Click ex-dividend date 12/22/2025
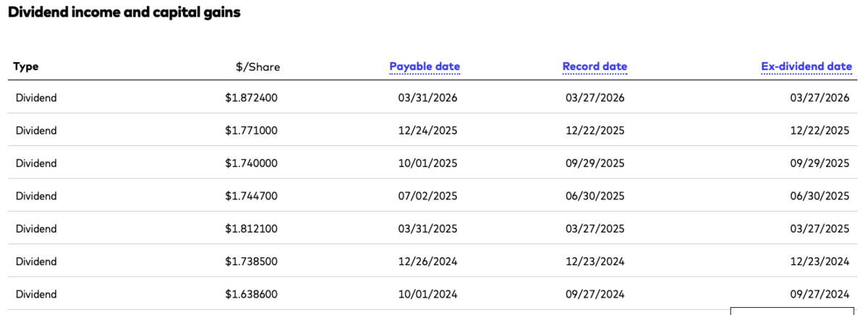Viewport: 868px width, 315px height. (820, 131)
